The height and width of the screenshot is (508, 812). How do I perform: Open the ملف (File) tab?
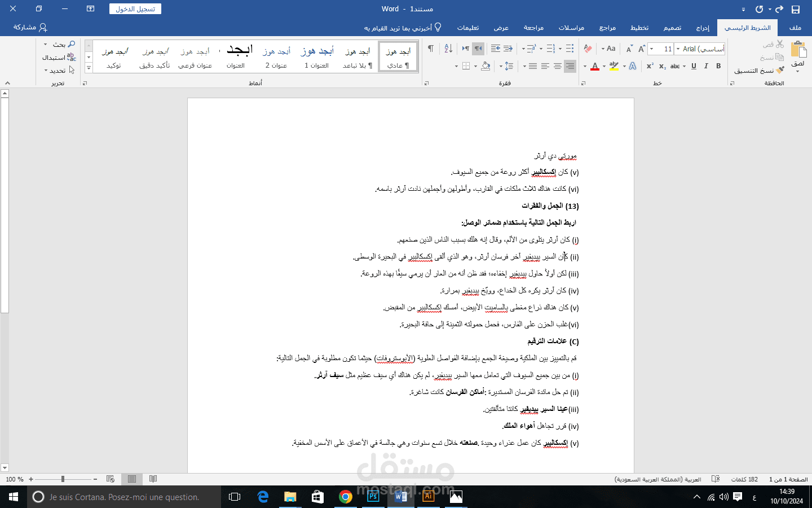click(795, 28)
